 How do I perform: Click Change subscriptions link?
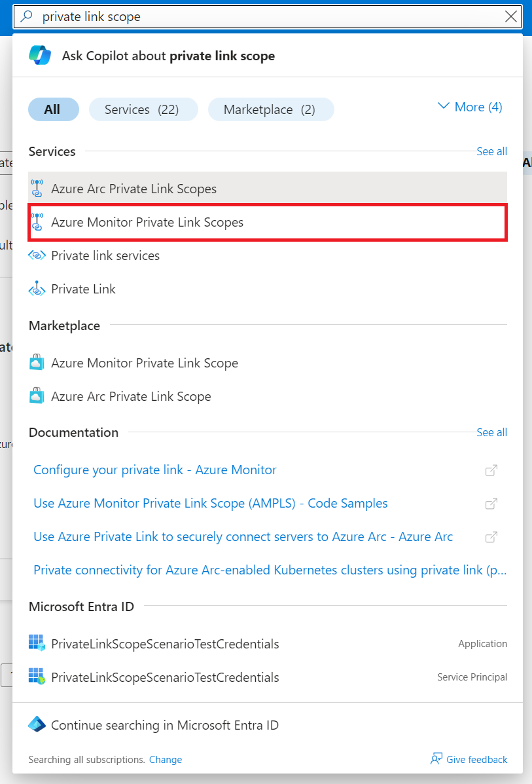point(166,760)
